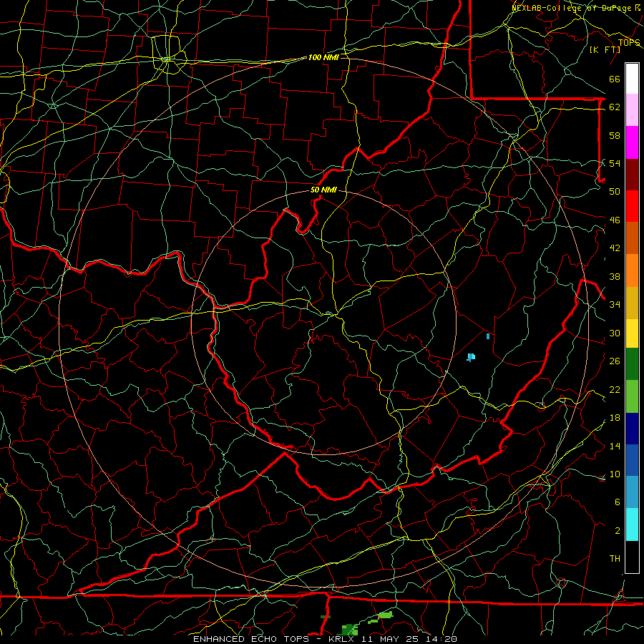This screenshot has height=644, width=644.
Task: Click the white swatch in the tops legend
Action: (x=632, y=79)
